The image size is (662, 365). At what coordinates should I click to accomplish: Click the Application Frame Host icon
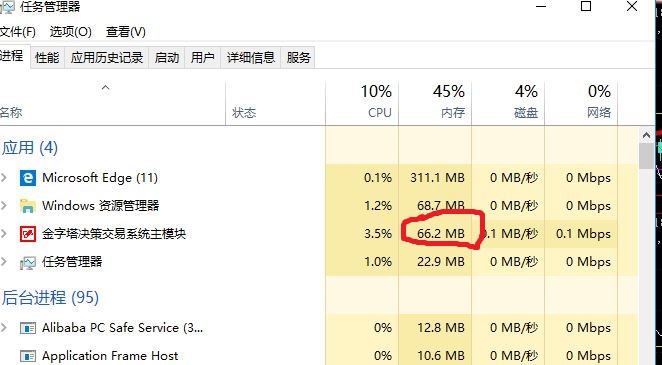tap(28, 356)
